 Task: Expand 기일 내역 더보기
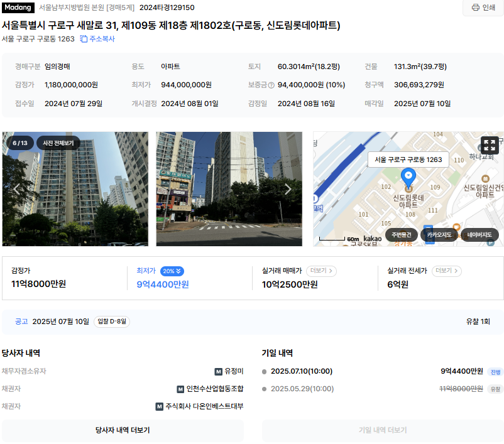coord(383,430)
